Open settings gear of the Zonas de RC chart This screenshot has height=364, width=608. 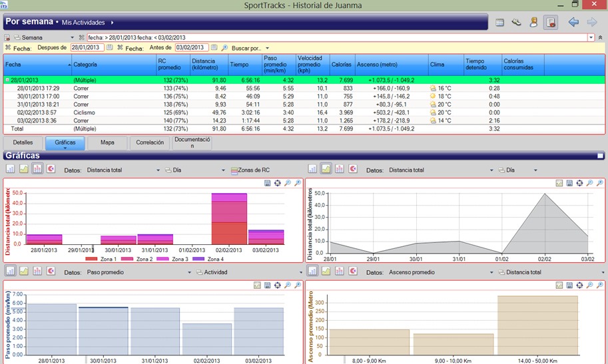(x=277, y=183)
